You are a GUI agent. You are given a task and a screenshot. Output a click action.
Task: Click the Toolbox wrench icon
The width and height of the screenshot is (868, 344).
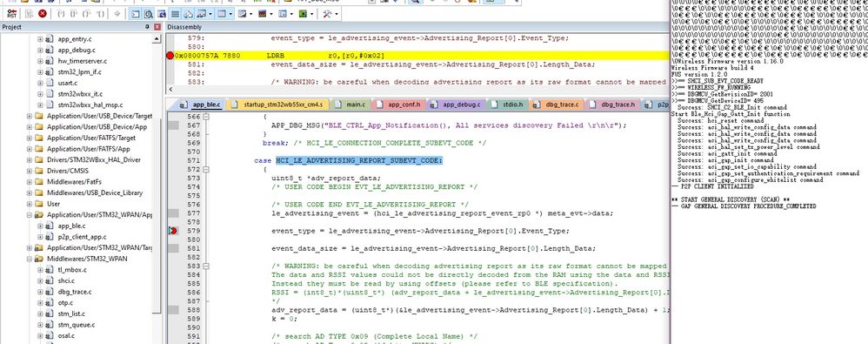coord(327,13)
